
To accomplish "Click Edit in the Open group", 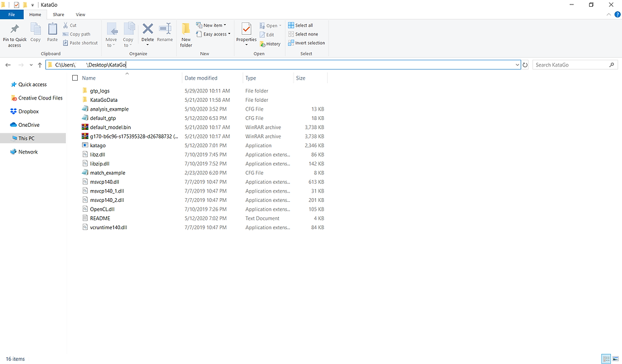I will click(x=267, y=35).
